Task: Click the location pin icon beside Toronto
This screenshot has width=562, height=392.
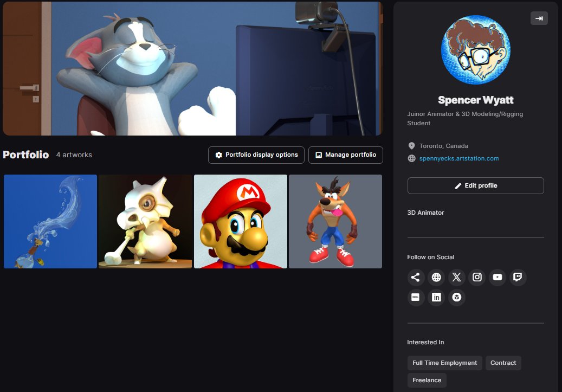Action: [x=411, y=146]
